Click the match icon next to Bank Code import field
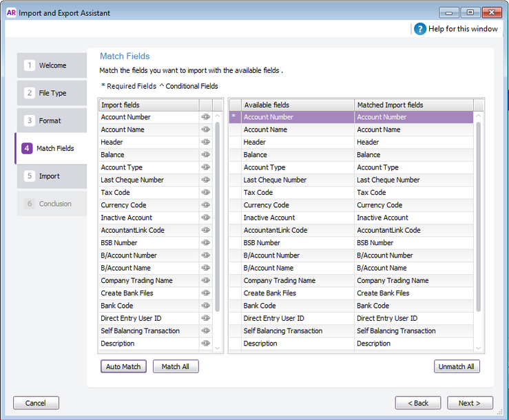509x420 pixels. (x=205, y=306)
